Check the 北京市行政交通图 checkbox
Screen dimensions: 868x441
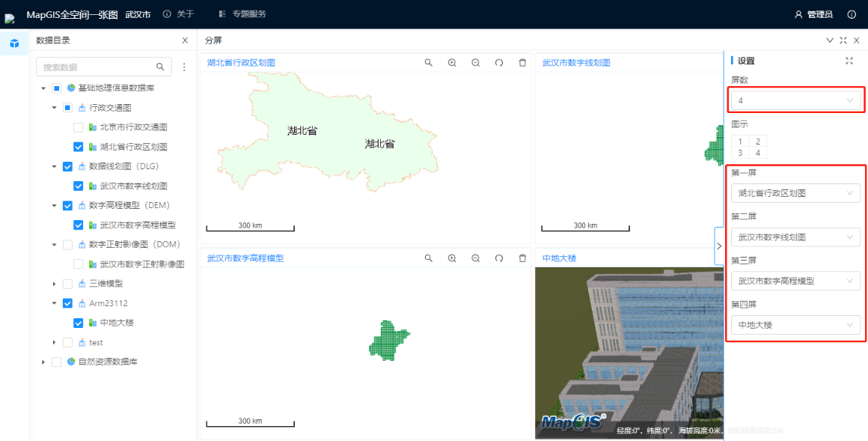coord(78,127)
